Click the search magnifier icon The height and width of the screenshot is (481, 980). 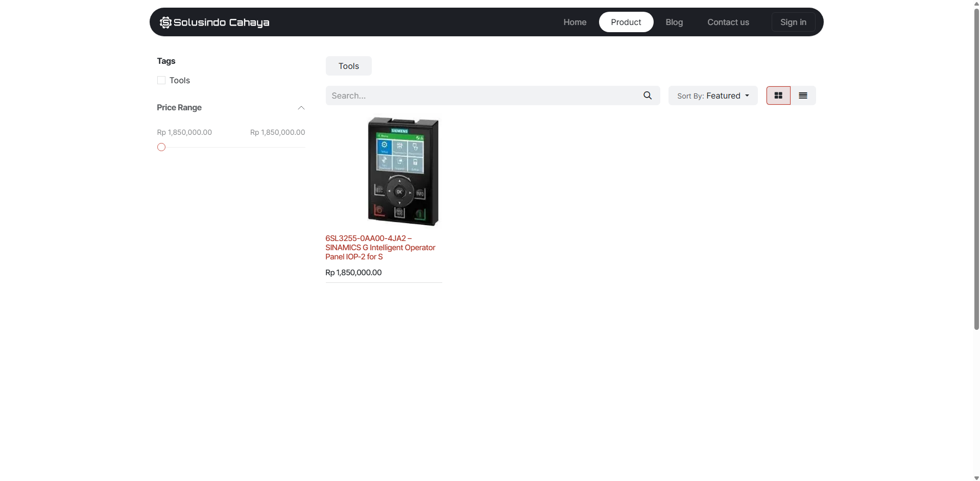tap(648, 95)
